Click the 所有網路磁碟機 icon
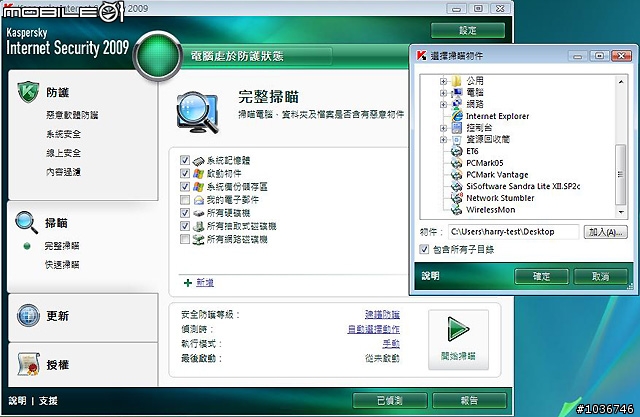640x417 pixels. 198,239
